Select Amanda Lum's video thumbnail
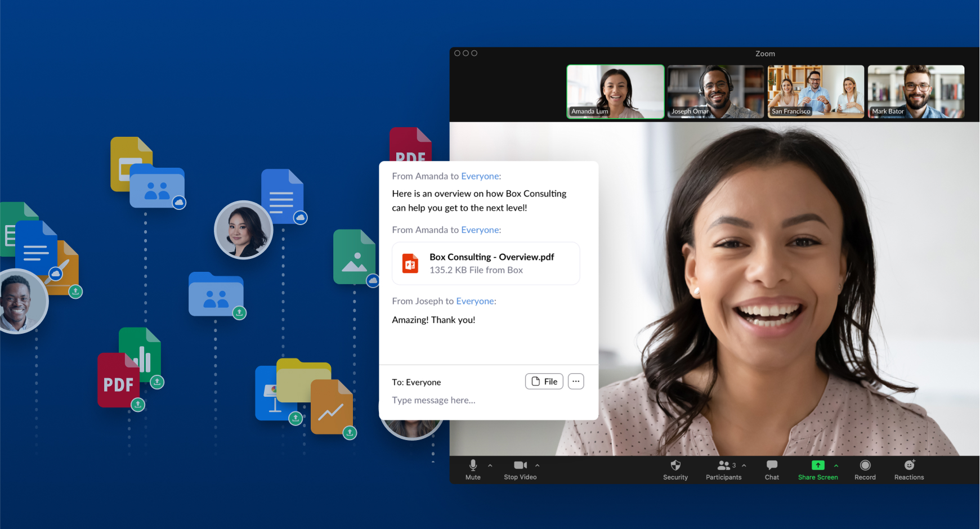 point(615,92)
